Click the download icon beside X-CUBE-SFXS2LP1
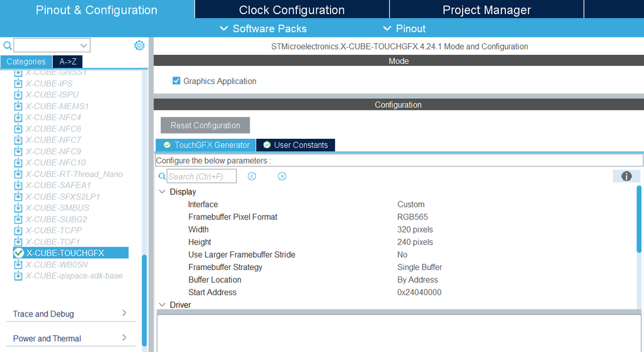This screenshot has height=352, width=644. pos(18,196)
